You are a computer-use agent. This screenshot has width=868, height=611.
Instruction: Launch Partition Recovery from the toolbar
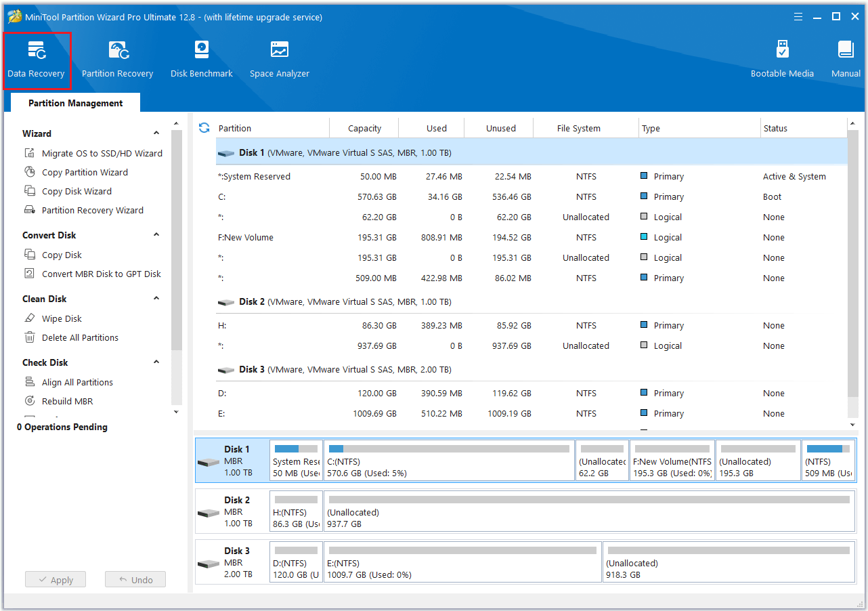pyautogui.click(x=117, y=60)
